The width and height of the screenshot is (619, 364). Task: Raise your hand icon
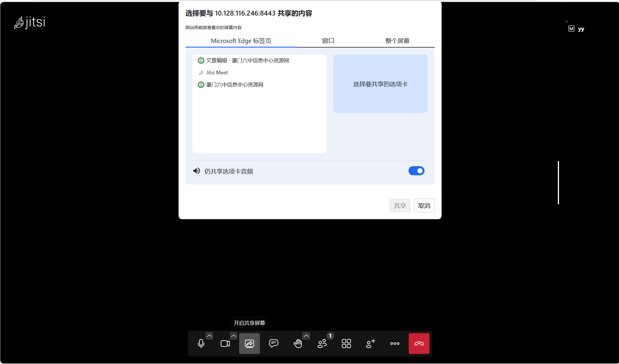tap(298, 343)
